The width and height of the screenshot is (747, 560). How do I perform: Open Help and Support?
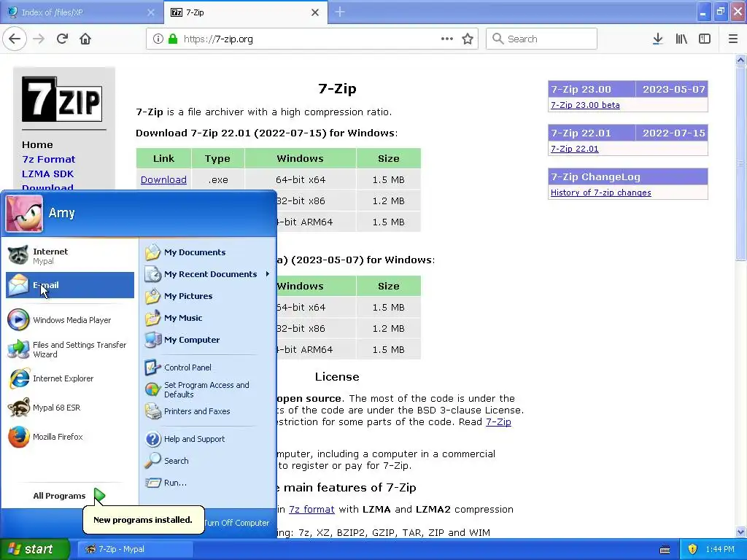click(x=208, y=438)
